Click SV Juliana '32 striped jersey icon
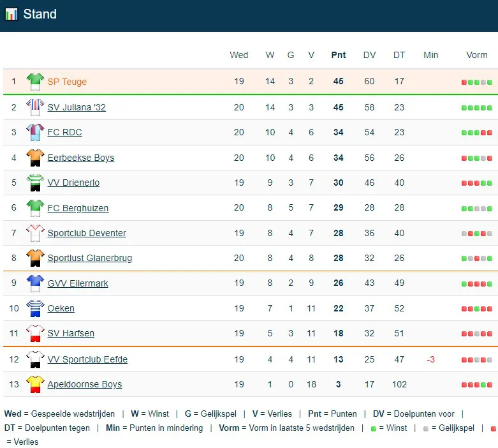 (35, 107)
